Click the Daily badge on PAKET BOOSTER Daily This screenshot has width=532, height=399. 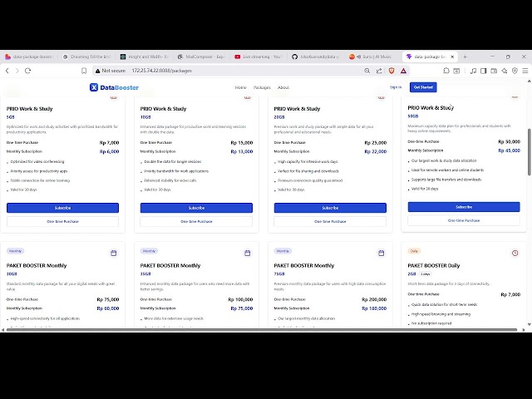coord(414,251)
